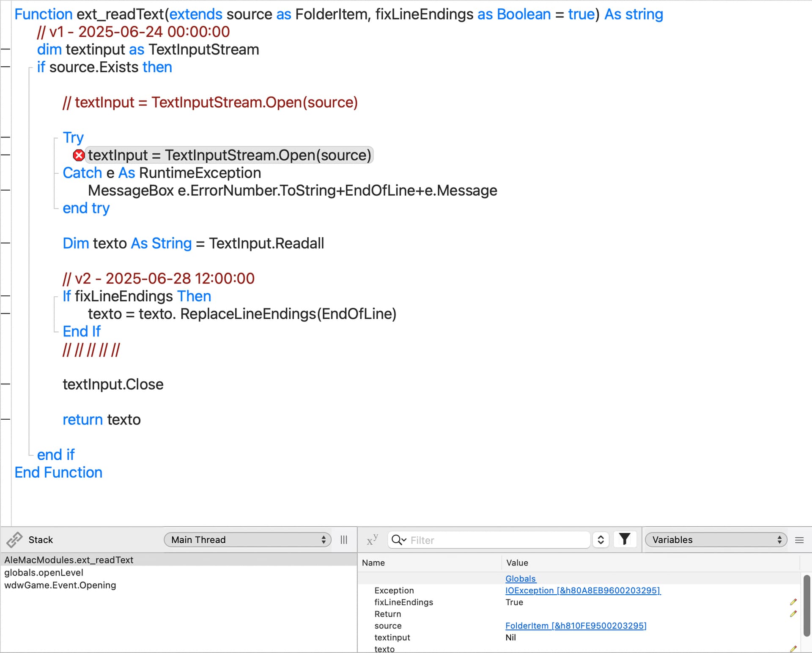
Task: Click the funnel filter icon
Action: click(625, 539)
